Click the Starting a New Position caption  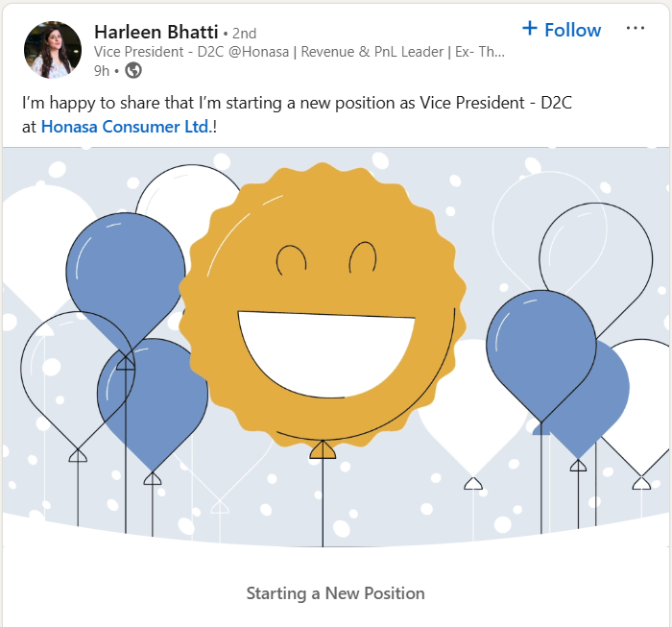(x=335, y=593)
